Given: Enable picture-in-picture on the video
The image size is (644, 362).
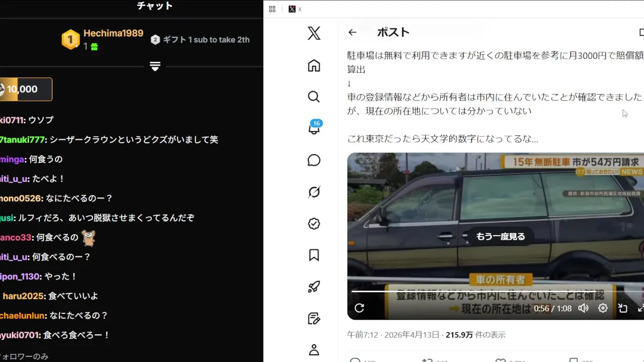Looking at the screenshot, I should 623,308.
